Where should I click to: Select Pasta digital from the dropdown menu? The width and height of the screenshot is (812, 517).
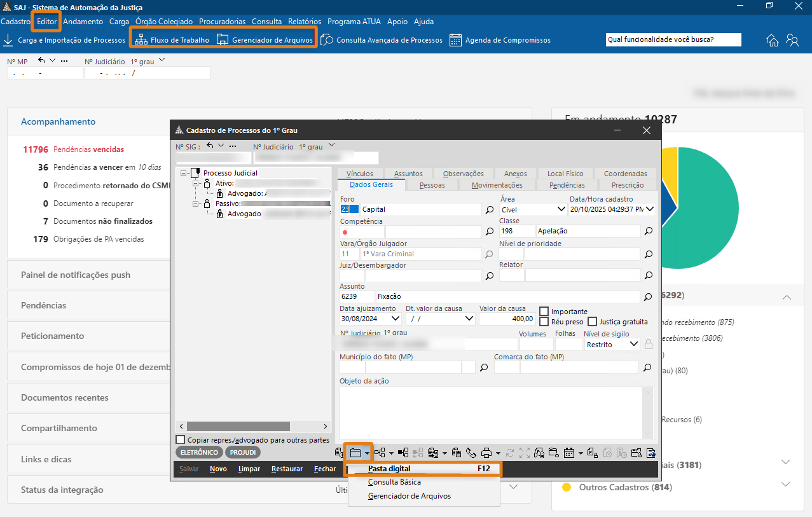click(389, 469)
